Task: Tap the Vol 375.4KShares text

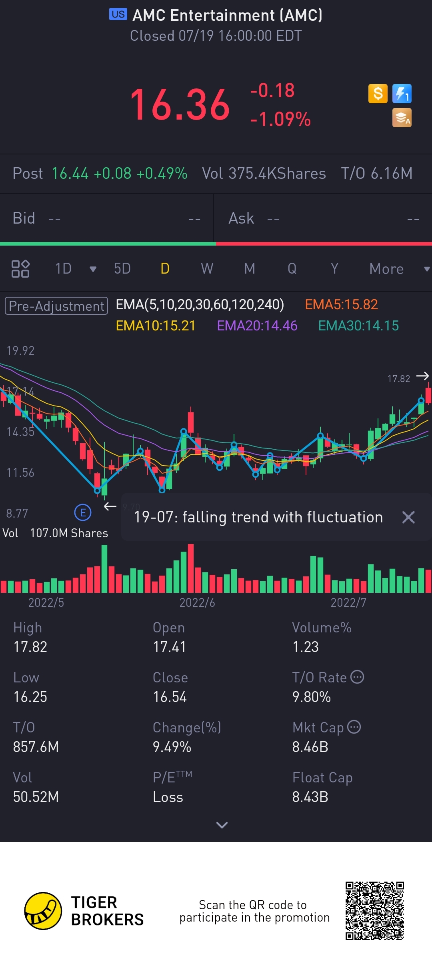Action: [264, 174]
